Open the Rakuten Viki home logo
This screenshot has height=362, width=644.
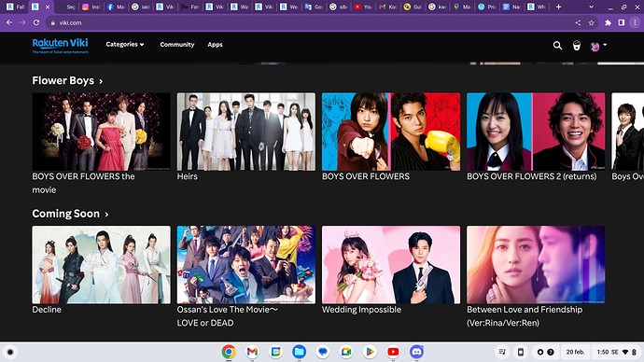[60, 45]
